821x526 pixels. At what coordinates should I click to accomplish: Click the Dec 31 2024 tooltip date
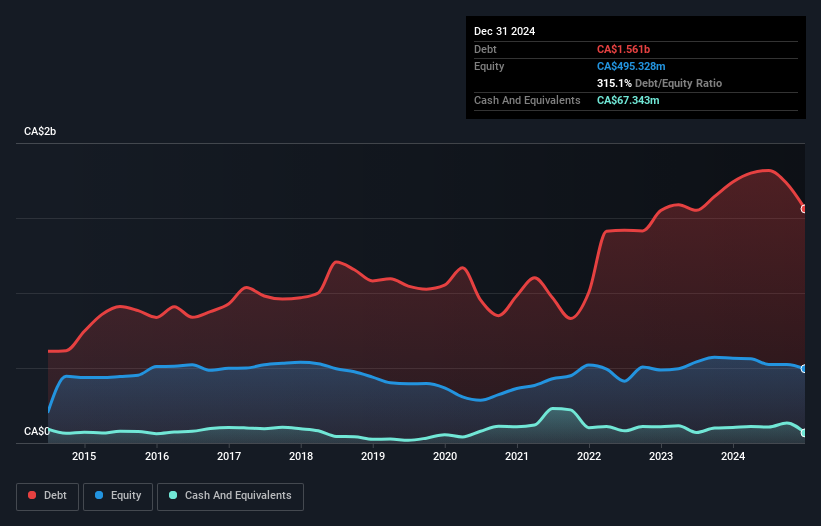[504, 31]
